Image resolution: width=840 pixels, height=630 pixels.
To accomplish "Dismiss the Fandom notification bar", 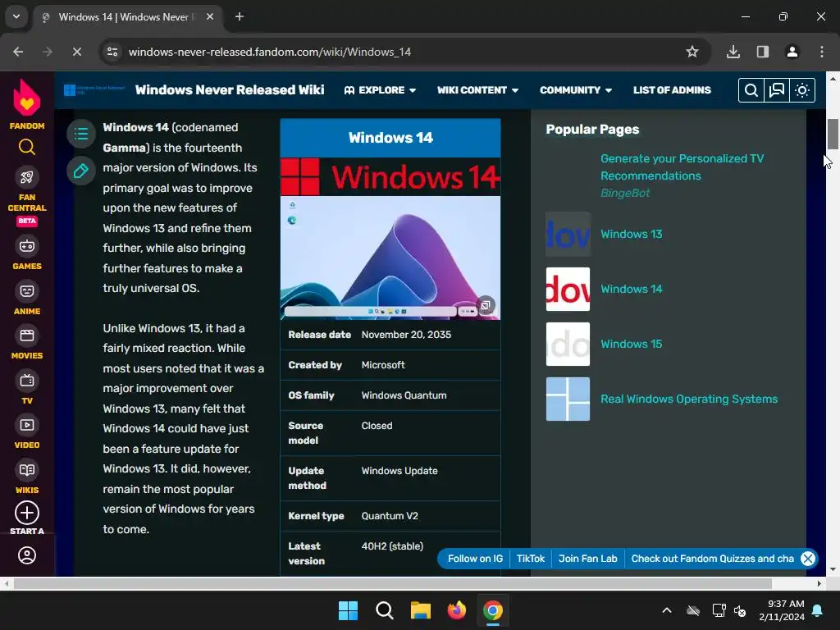I will 808,559.
